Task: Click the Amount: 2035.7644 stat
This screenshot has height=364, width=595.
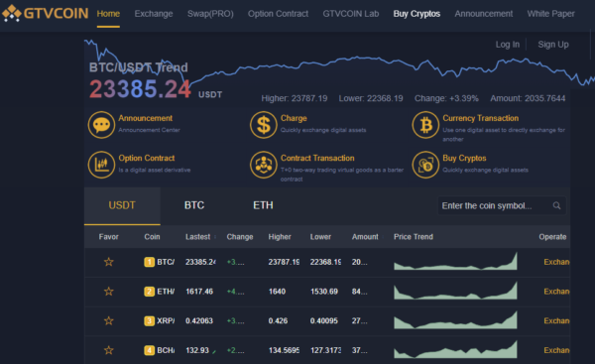Action: (528, 98)
